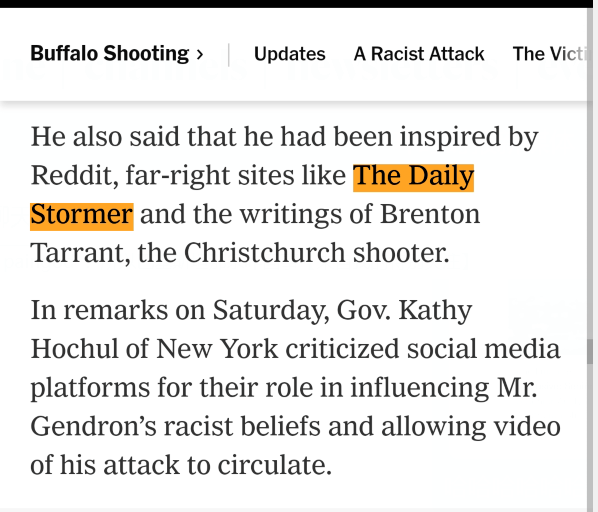598x512 pixels.
Task: Click the word 'Tarrant' in the paragraph
Action: click(x=80, y=253)
